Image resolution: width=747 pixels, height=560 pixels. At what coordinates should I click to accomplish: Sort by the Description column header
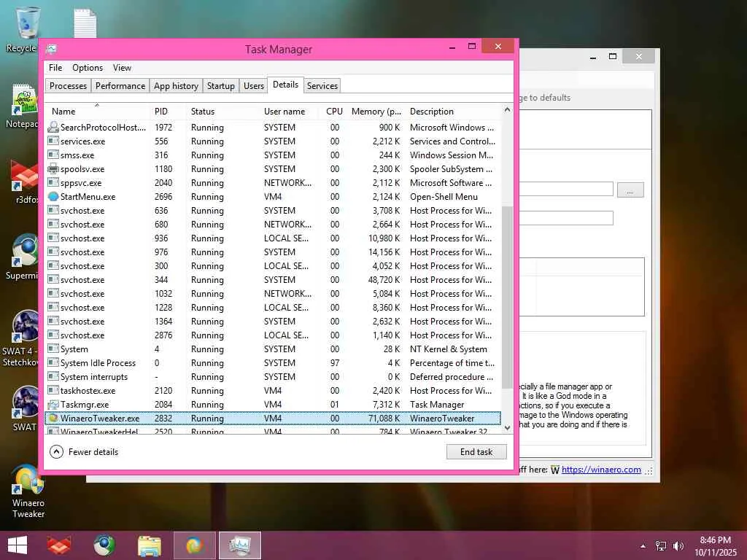pyautogui.click(x=454, y=112)
